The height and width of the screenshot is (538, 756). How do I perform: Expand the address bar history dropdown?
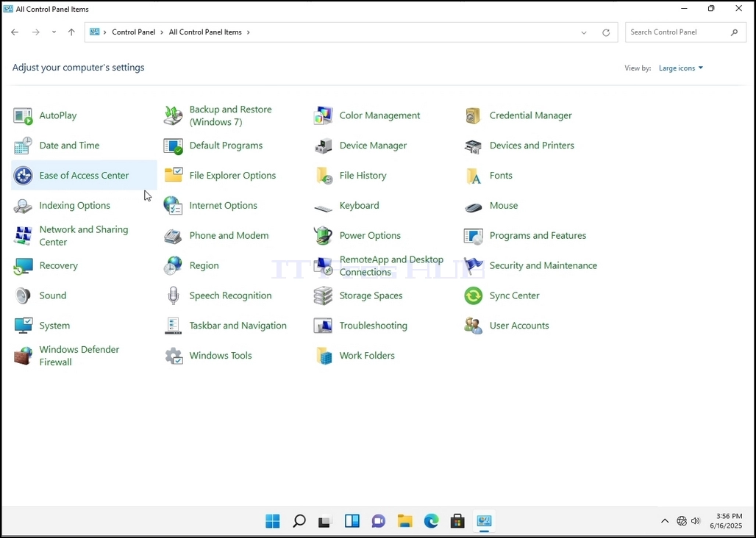pos(584,32)
